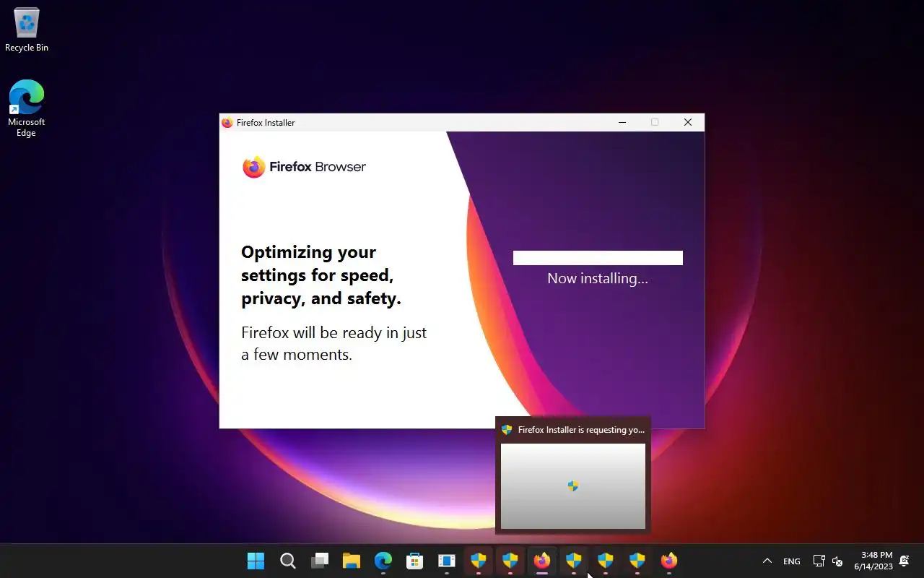Open the clock showing 3:48 PM
The height and width of the screenshot is (578, 924).
click(x=873, y=561)
